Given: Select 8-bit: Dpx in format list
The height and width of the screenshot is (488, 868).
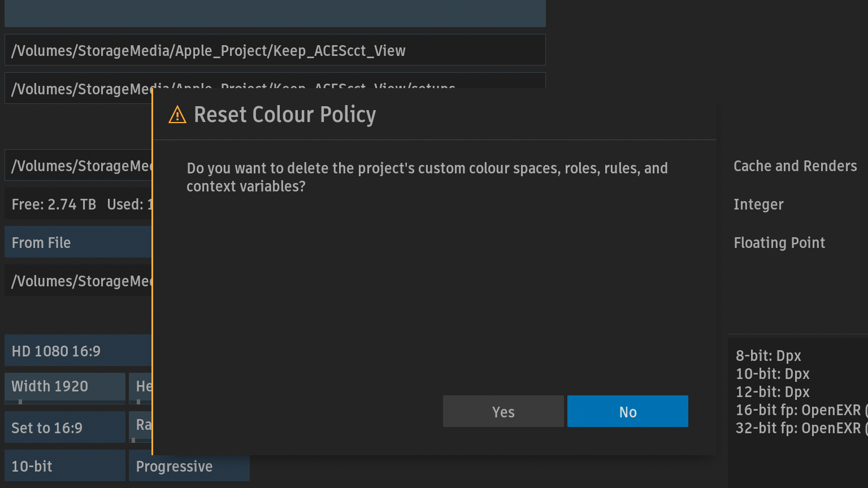Looking at the screenshot, I should point(768,356).
